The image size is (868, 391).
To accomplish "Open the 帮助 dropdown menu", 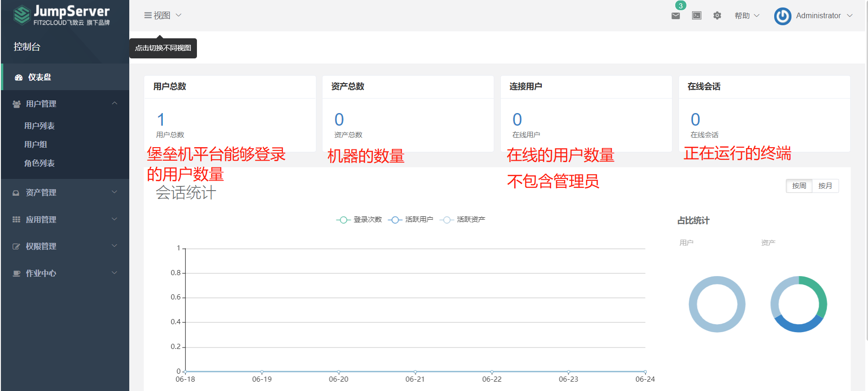I will (x=747, y=15).
